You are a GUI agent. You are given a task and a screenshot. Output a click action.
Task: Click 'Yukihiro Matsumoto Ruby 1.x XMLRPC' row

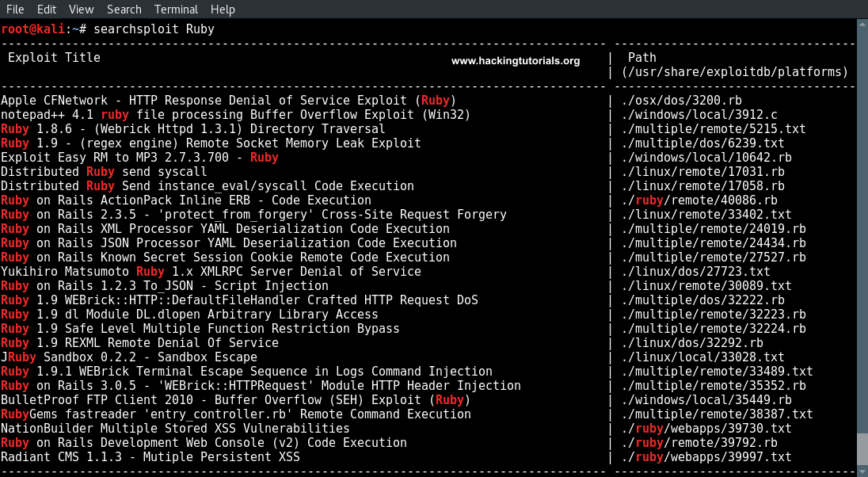211,272
